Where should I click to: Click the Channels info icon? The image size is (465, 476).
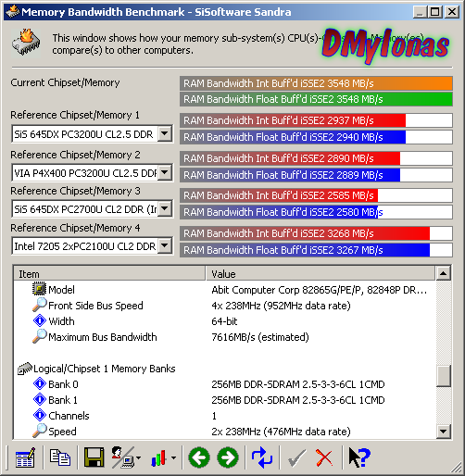point(40,415)
